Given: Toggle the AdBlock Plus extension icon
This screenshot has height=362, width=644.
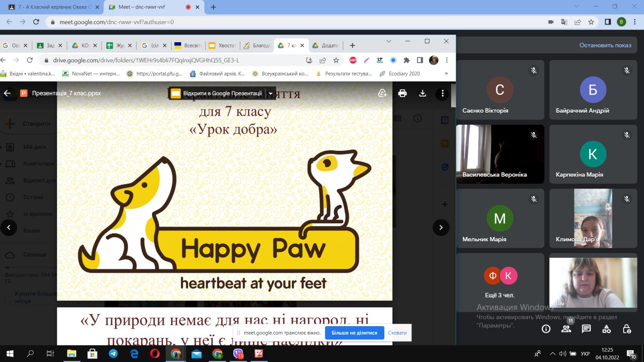Looking at the screenshot, I should point(353,60).
